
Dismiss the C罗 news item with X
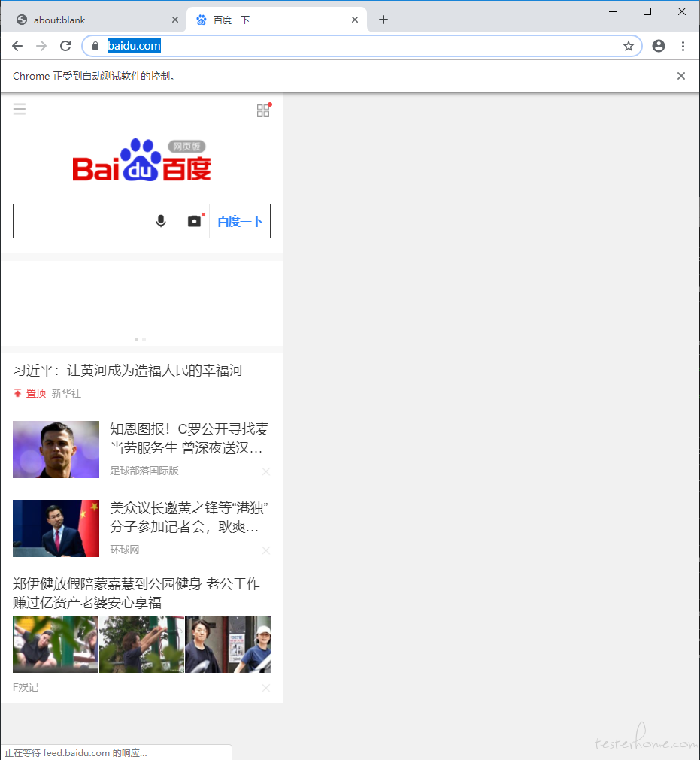coord(265,471)
